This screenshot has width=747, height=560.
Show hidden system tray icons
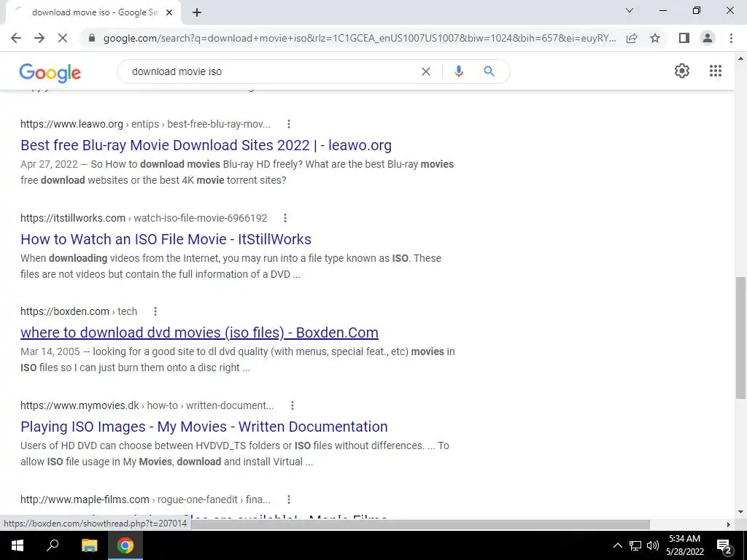coord(617,545)
